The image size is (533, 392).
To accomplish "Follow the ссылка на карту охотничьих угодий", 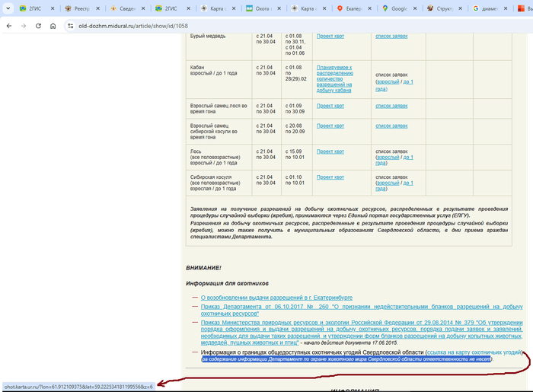I will click(x=474, y=352).
